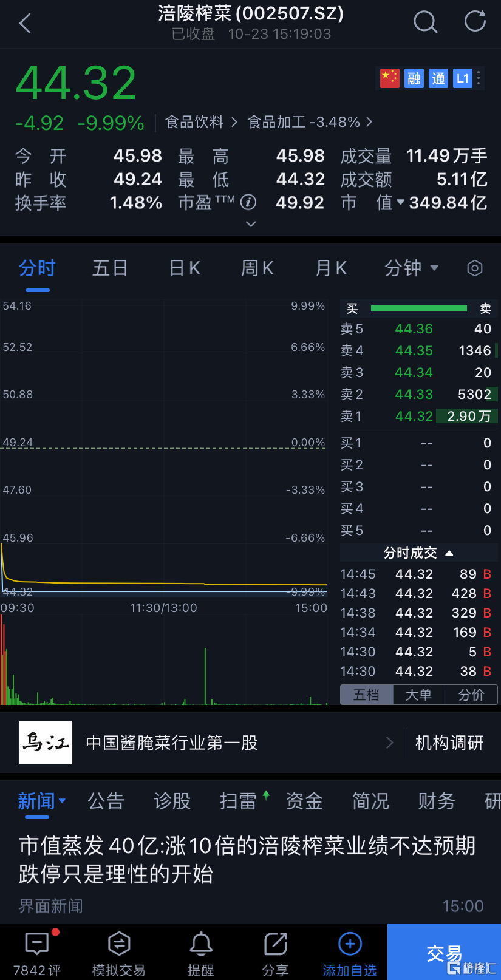The image size is (501, 980).
Task: Switch to the 五日 chart tab
Action: [x=110, y=268]
